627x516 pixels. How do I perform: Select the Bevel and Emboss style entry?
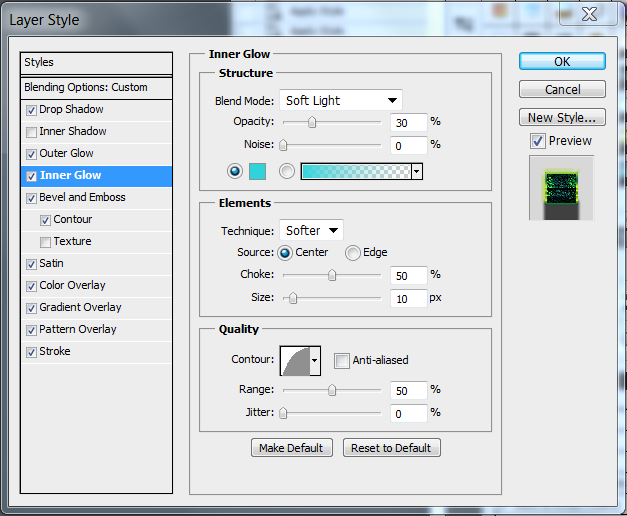[x=96, y=198]
